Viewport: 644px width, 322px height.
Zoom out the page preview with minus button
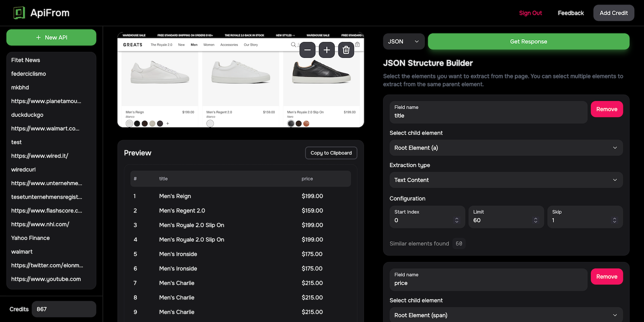pyautogui.click(x=307, y=50)
